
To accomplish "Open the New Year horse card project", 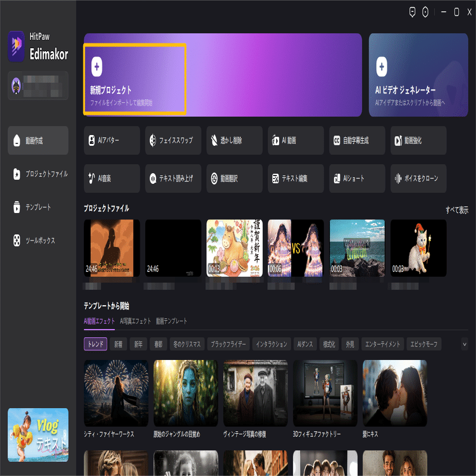I will (234, 248).
